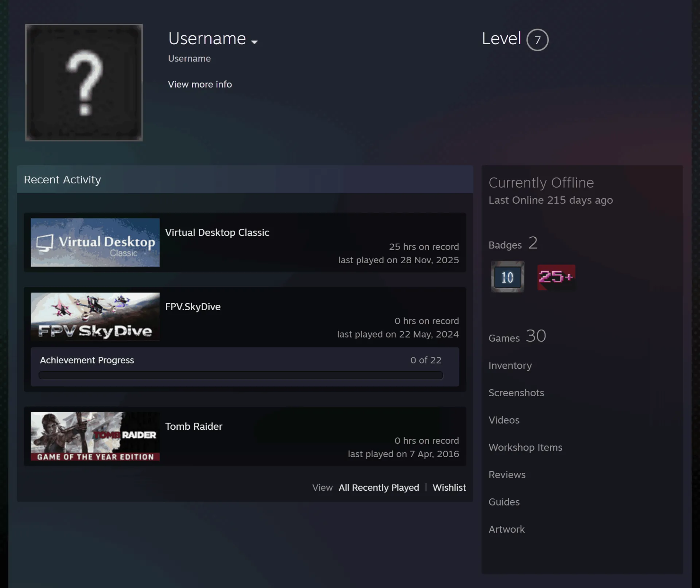The image size is (700, 588).
Task: Open Tomb Raider game banner image
Action: tap(95, 436)
